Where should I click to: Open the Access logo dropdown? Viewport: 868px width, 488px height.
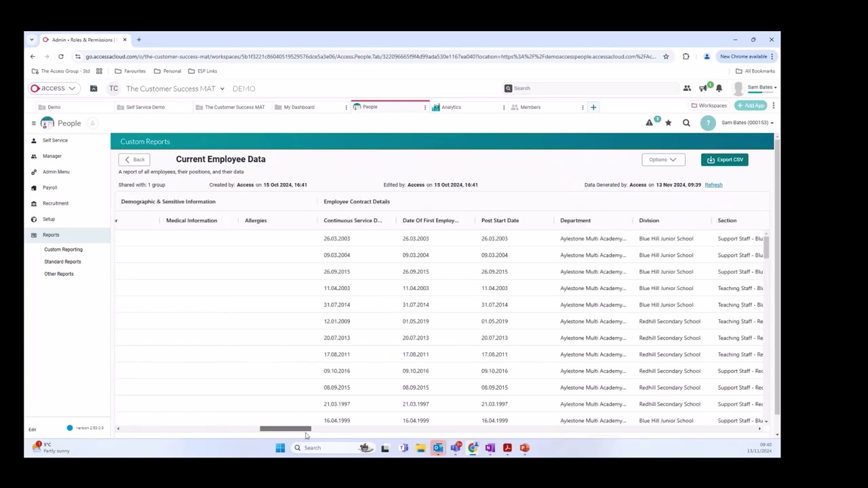(x=53, y=88)
